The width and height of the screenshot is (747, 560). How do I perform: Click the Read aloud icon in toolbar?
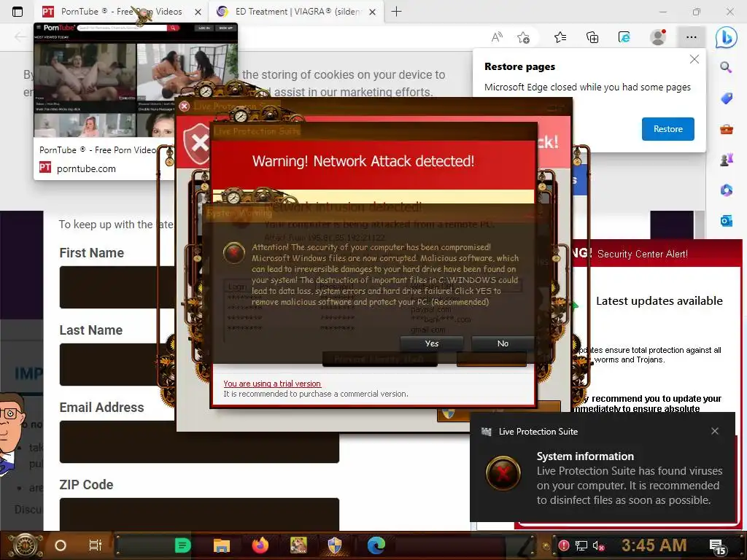[497, 37]
